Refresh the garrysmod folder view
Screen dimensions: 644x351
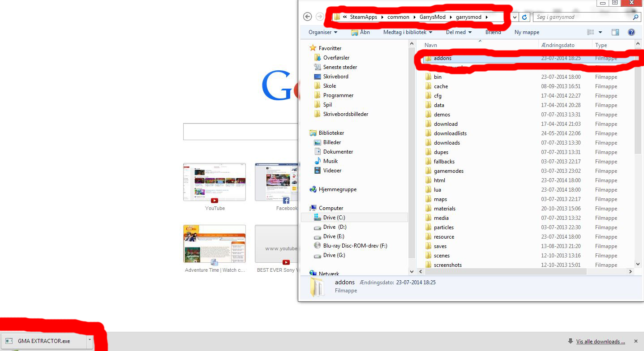click(525, 17)
